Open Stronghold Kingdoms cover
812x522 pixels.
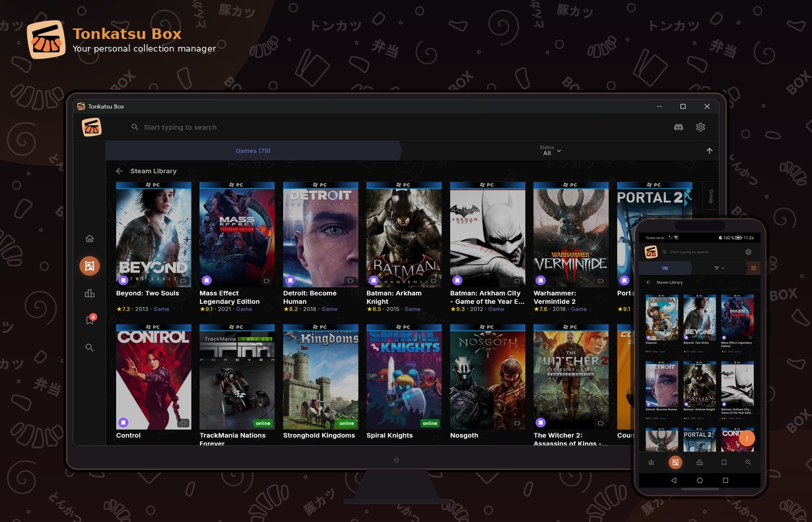pos(321,377)
